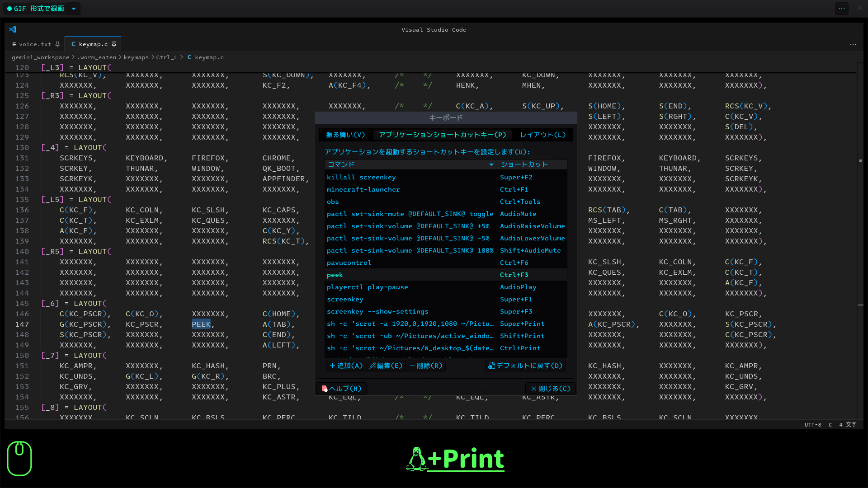Switch to the 振る舞い(V) tab
The height and width of the screenshot is (488, 868).
[x=345, y=135]
